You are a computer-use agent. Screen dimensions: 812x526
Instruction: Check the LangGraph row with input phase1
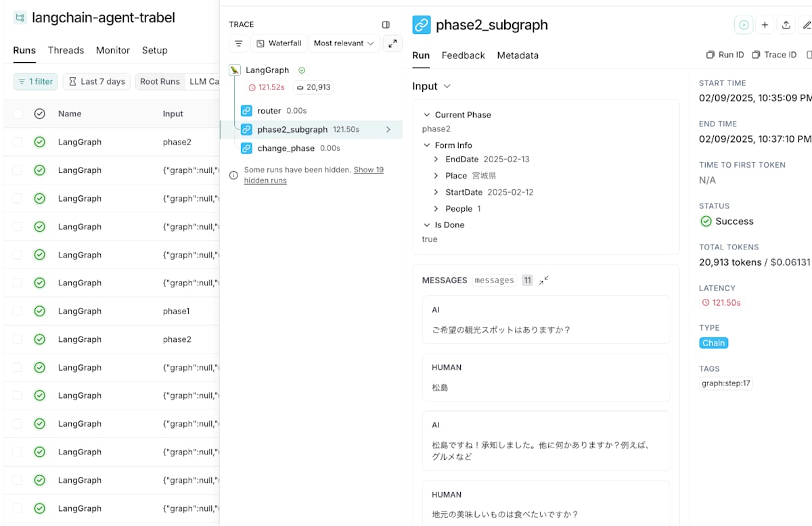[18, 311]
